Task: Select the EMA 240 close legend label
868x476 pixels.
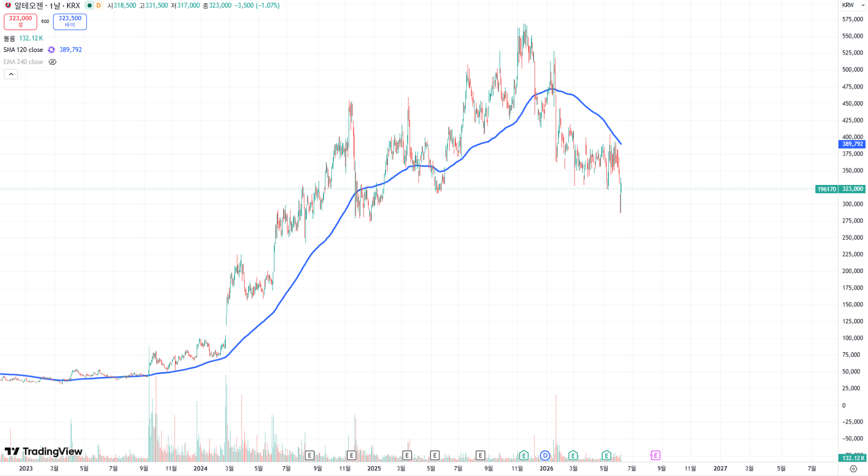Action: (24, 62)
